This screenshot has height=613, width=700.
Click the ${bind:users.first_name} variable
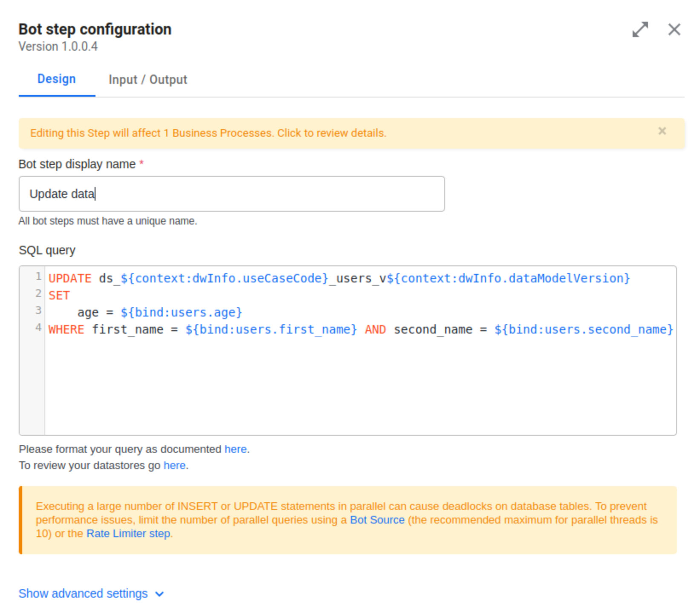pyautogui.click(x=271, y=329)
